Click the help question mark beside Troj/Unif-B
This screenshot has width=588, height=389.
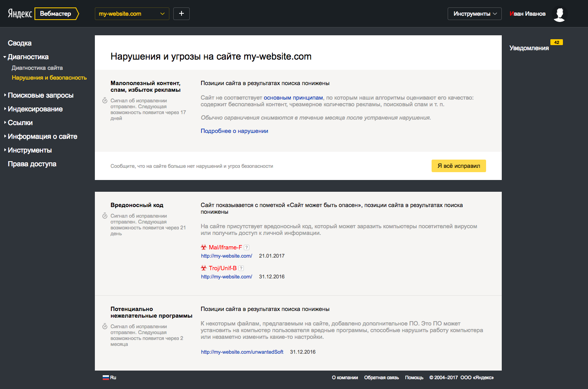click(x=241, y=268)
